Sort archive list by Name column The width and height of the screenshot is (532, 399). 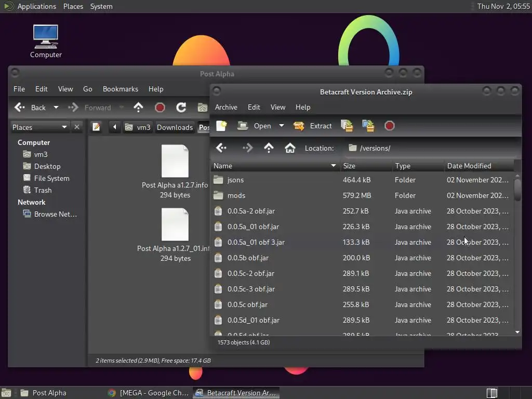(x=275, y=166)
